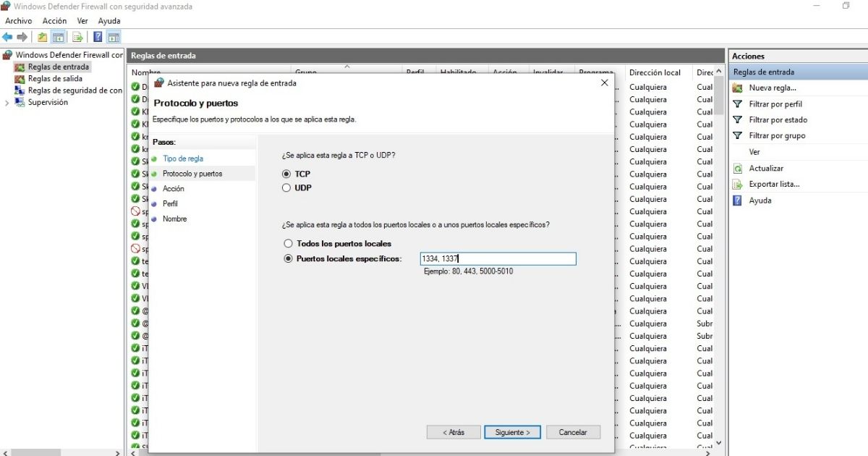The width and height of the screenshot is (868, 456).
Task: Open Filtrar por grupo in Acciones
Action: coord(777,136)
